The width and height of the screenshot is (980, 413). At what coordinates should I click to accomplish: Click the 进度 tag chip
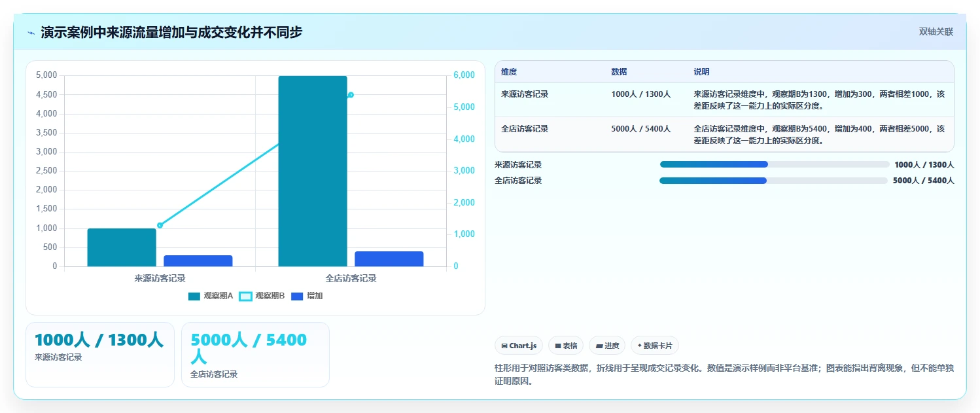(x=607, y=346)
